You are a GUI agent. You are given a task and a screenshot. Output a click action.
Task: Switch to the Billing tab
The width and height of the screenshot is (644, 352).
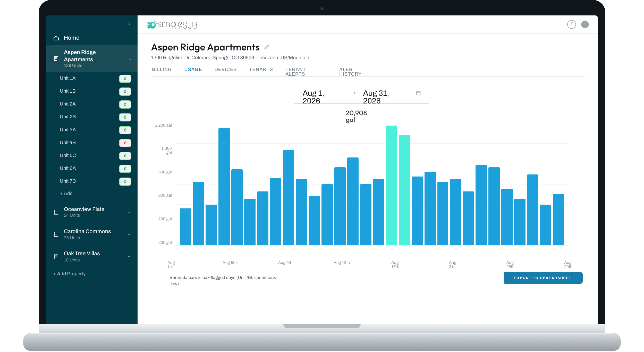click(162, 69)
